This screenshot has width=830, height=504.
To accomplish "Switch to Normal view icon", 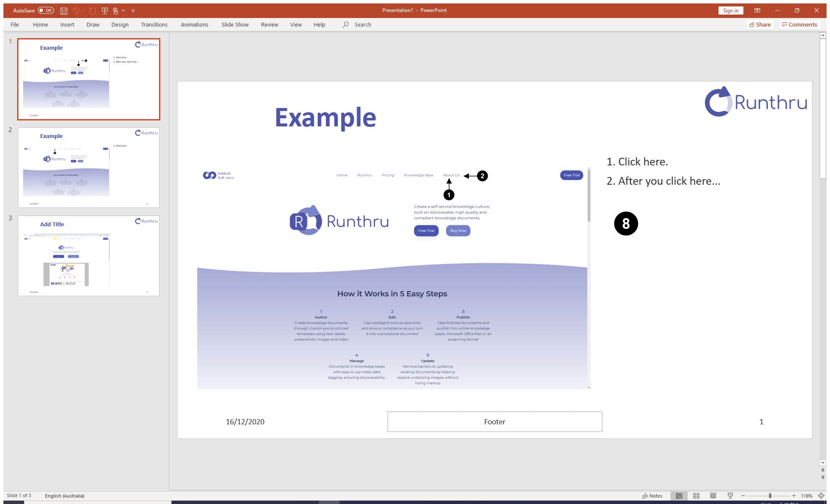I will click(679, 496).
